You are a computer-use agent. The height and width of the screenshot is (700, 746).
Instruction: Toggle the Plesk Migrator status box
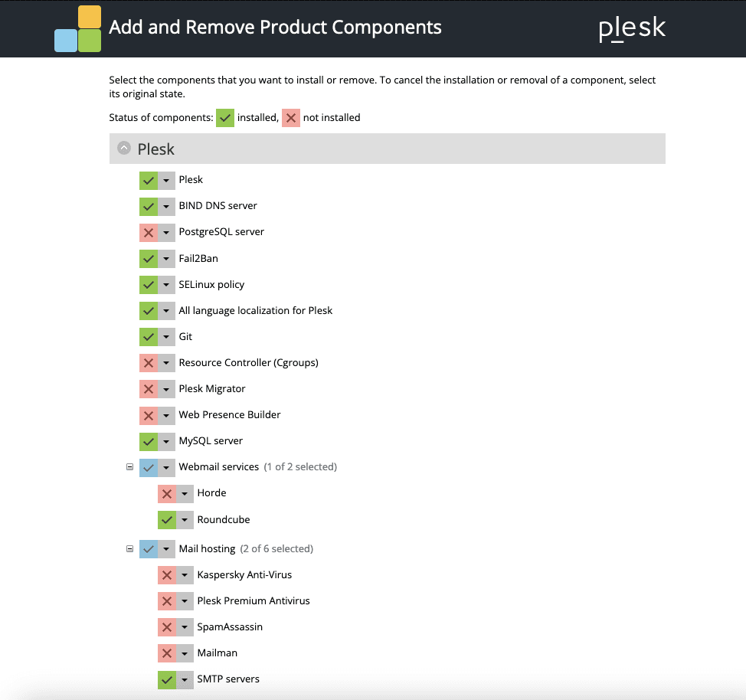(149, 389)
